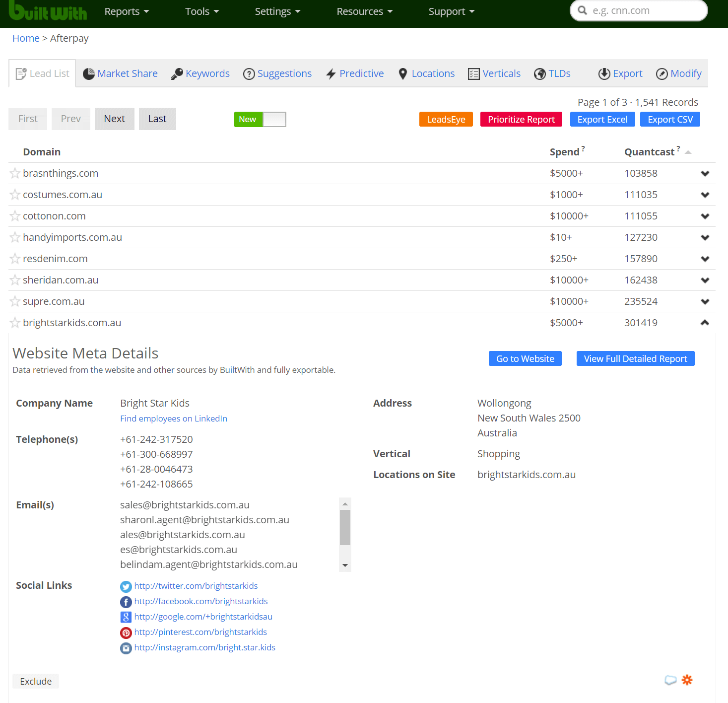Click the speech bubble comment icon
This screenshot has width=728, height=703.
pos(670,680)
